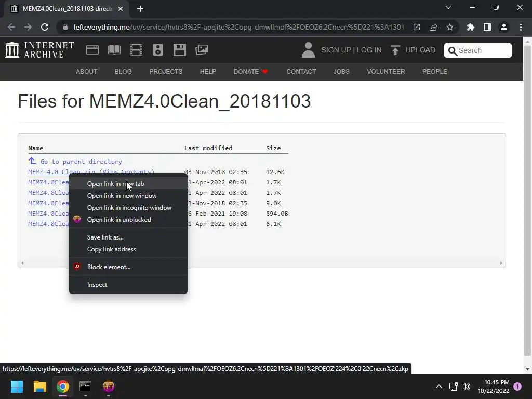This screenshot has height=399, width=532.
Task: Open the Images icon
Action: [x=202, y=50]
